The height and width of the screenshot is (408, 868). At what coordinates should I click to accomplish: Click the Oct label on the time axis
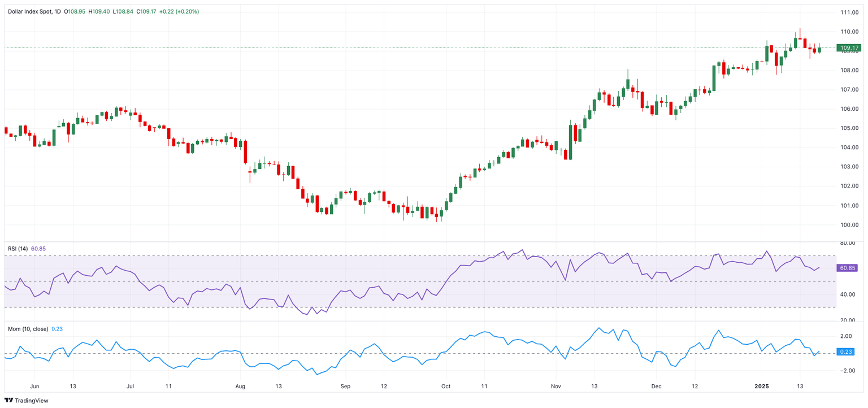coord(446,387)
